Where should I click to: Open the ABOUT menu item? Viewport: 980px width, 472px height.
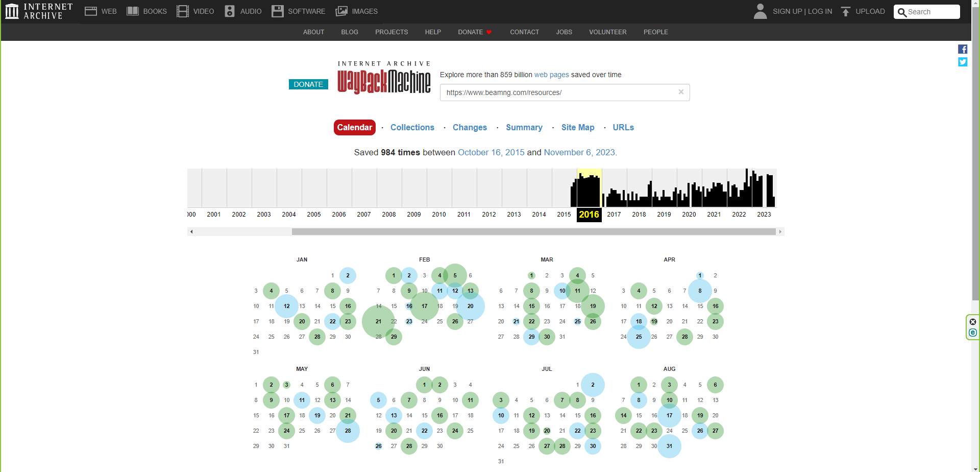coord(313,32)
